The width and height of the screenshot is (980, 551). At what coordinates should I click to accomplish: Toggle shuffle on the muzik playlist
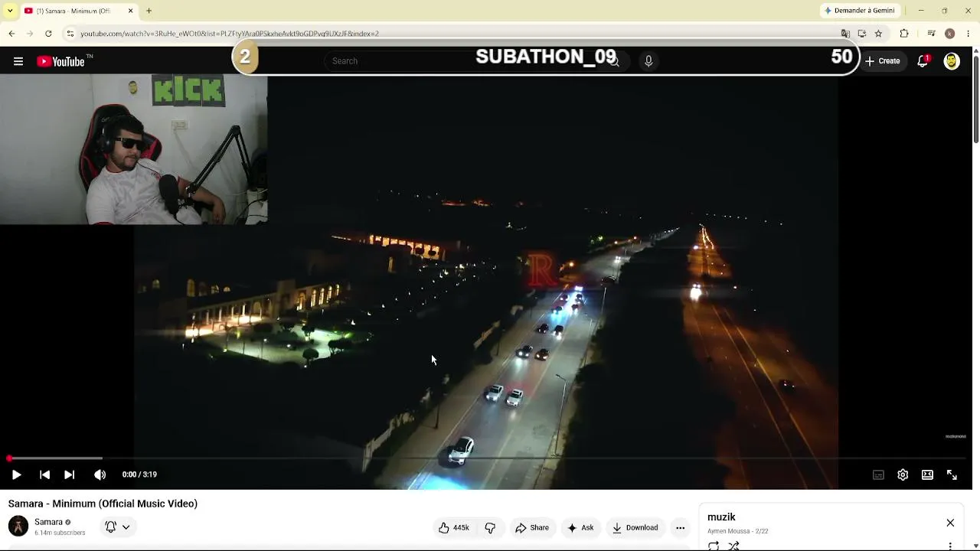pos(733,546)
